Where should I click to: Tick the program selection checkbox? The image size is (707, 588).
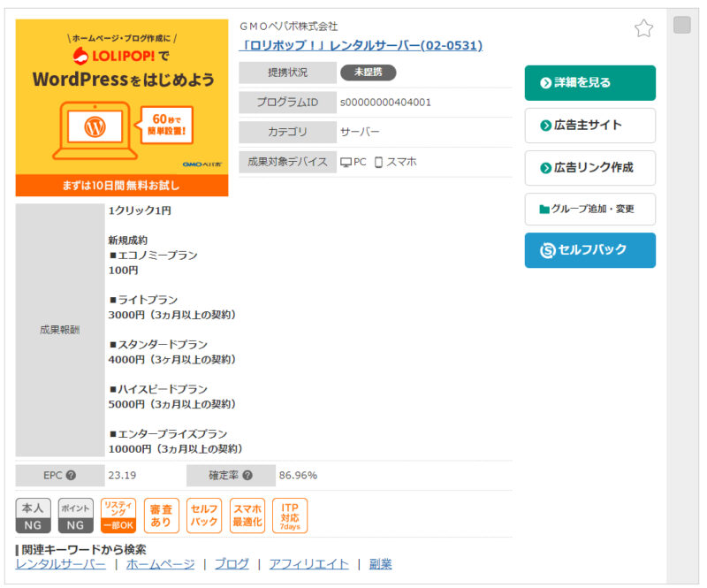pos(682,25)
